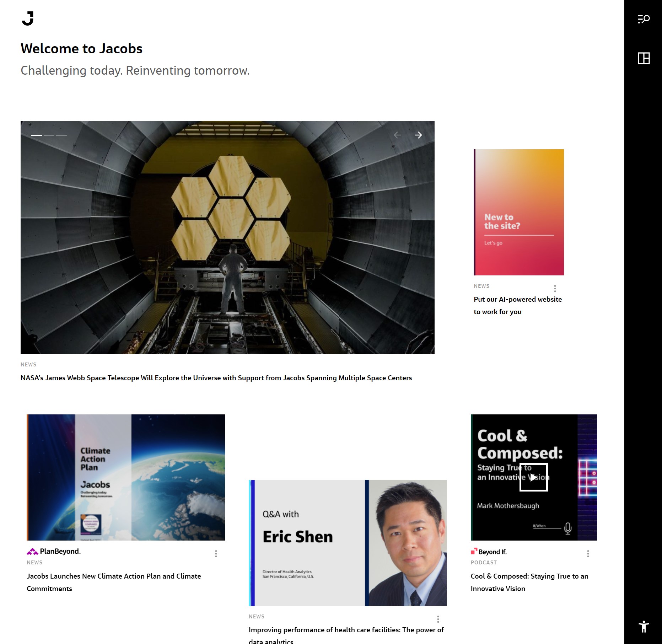This screenshot has height=644, width=662.
Task: Click NEWS label under the PlanBeyond logo
Action: click(x=34, y=563)
